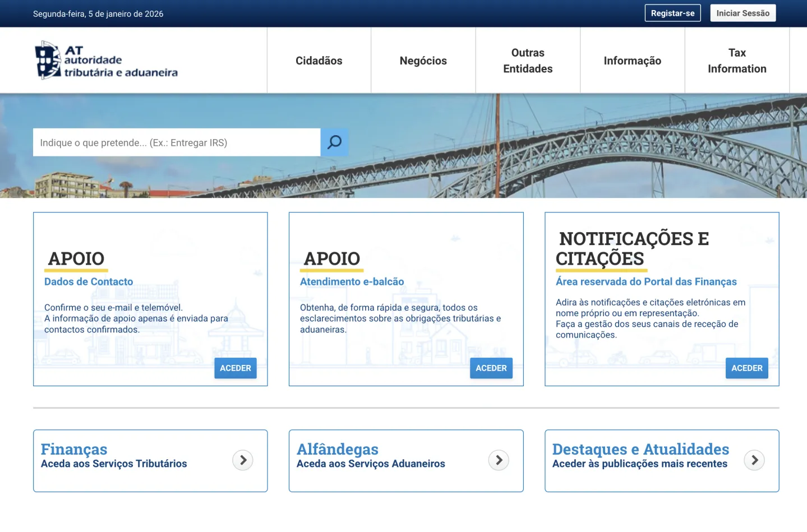Click the arrow icon on the Alfândegas card
The width and height of the screenshot is (807, 532).
point(499,460)
